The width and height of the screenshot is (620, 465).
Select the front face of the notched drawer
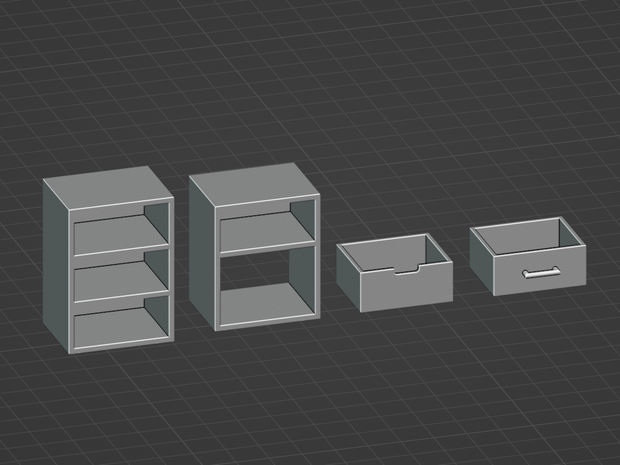[x=406, y=289]
